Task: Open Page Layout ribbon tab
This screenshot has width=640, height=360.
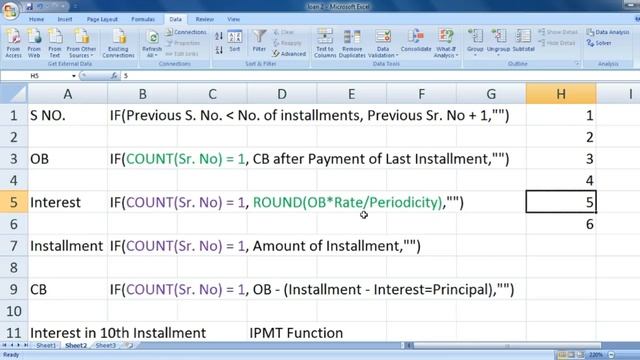Action: [102, 19]
